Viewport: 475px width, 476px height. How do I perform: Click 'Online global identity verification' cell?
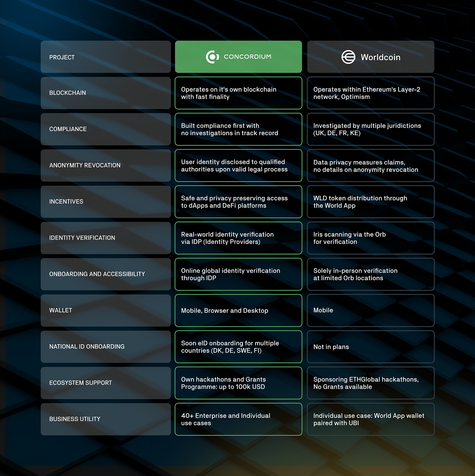point(239,274)
